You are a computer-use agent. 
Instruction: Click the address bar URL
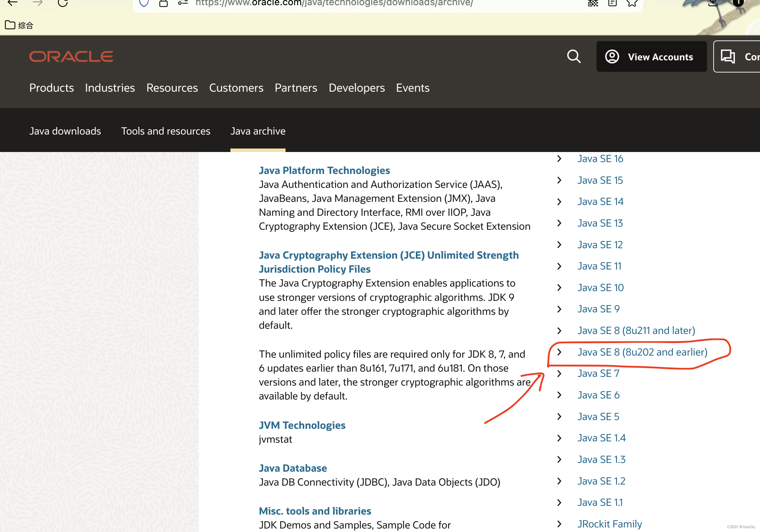334,3
